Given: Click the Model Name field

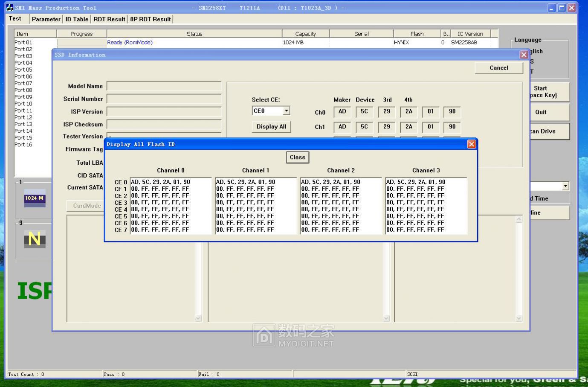Looking at the screenshot, I should click(x=164, y=86).
